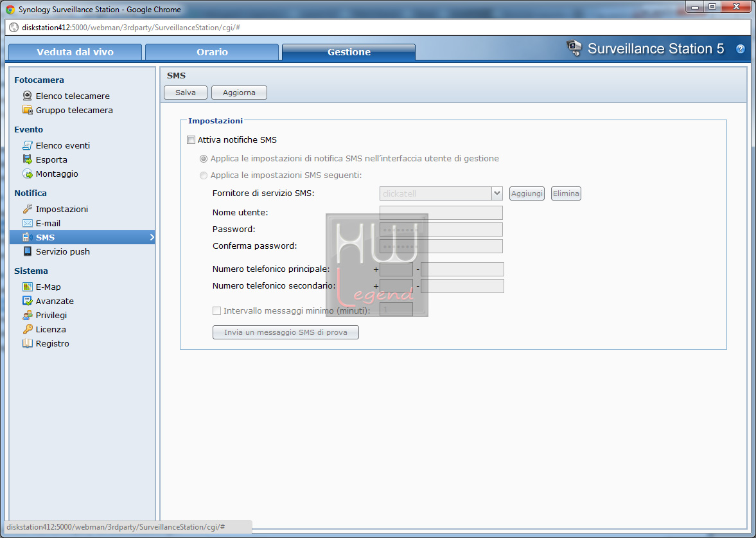Click the Licenza key icon
The width and height of the screenshot is (756, 538).
point(28,329)
